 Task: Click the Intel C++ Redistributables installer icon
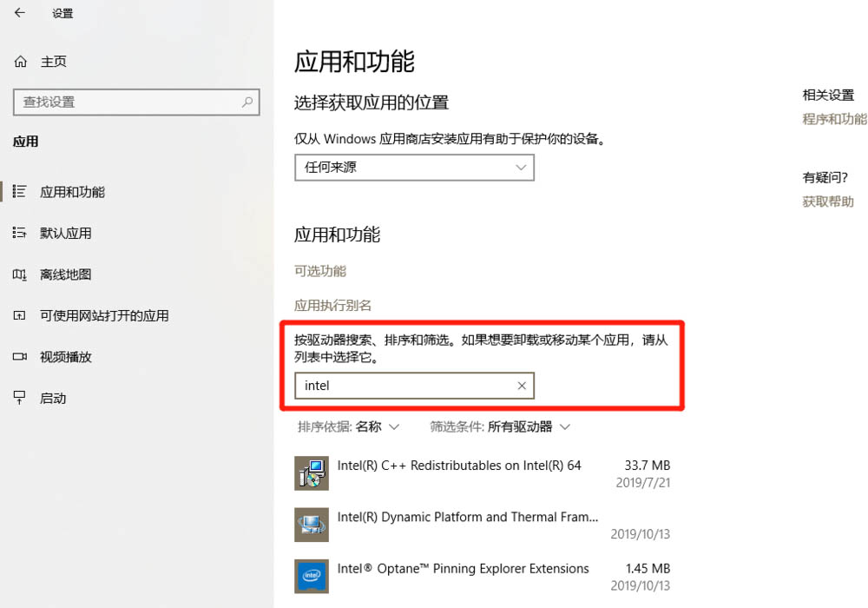click(x=311, y=473)
